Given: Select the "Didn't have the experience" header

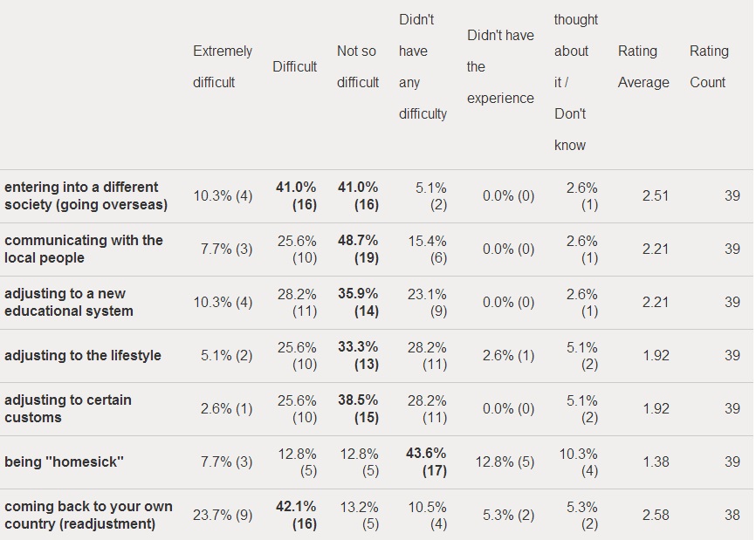Looking at the screenshot, I should point(500,66).
